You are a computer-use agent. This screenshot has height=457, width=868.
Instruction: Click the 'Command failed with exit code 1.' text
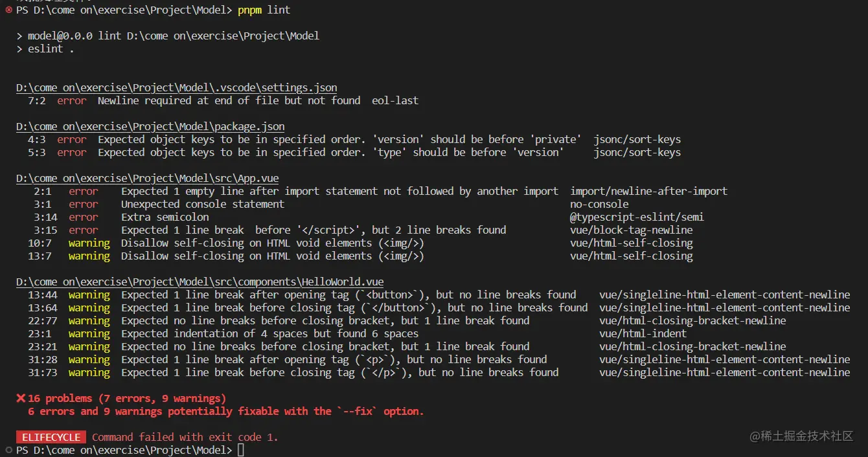(x=185, y=437)
